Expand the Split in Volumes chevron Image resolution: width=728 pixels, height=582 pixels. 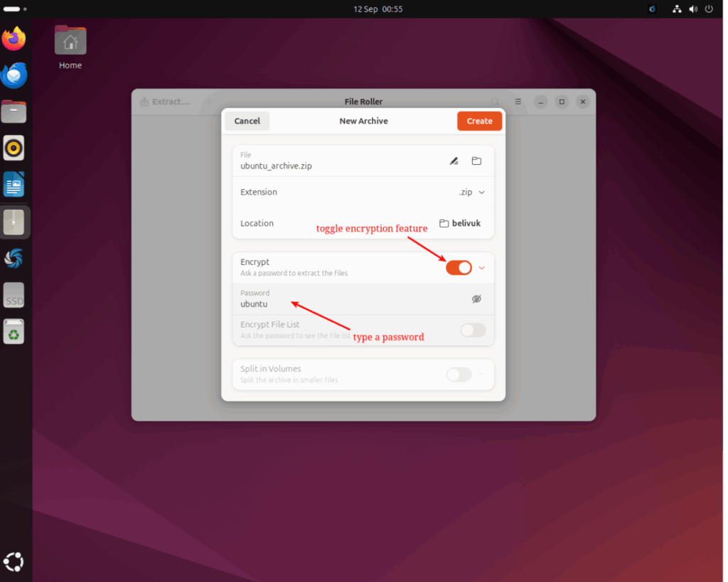[x=482, y=374]
